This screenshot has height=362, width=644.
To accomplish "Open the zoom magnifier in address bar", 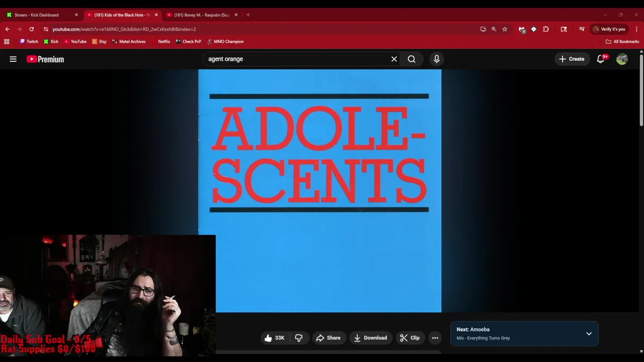I will pyautogui.click(x=494, y=29).
